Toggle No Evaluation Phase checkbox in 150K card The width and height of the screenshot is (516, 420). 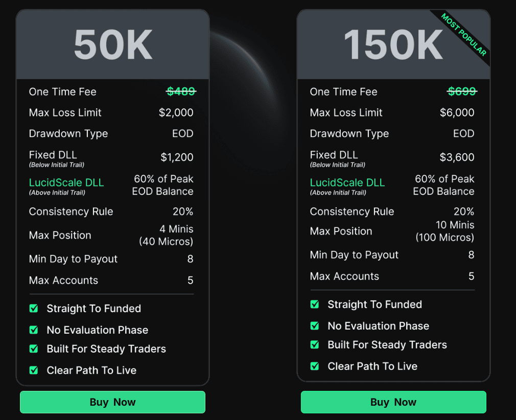[315, 326]
